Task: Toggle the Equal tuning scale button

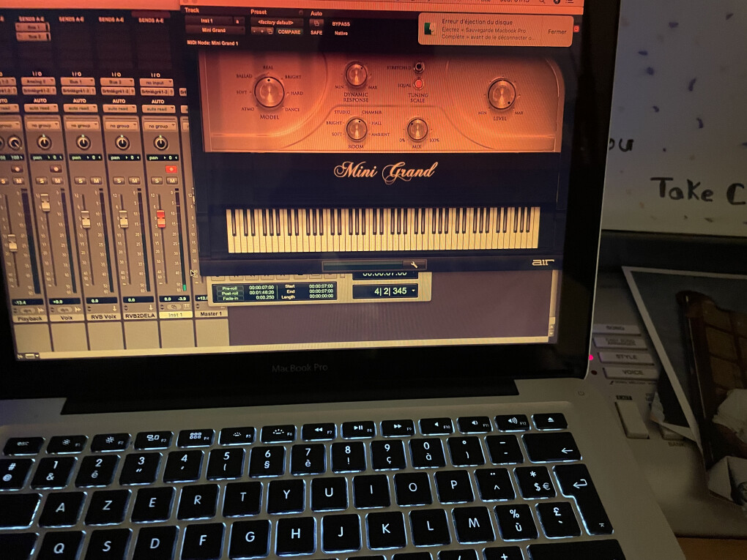Action: pyautogui.click(x=417, y=84)
